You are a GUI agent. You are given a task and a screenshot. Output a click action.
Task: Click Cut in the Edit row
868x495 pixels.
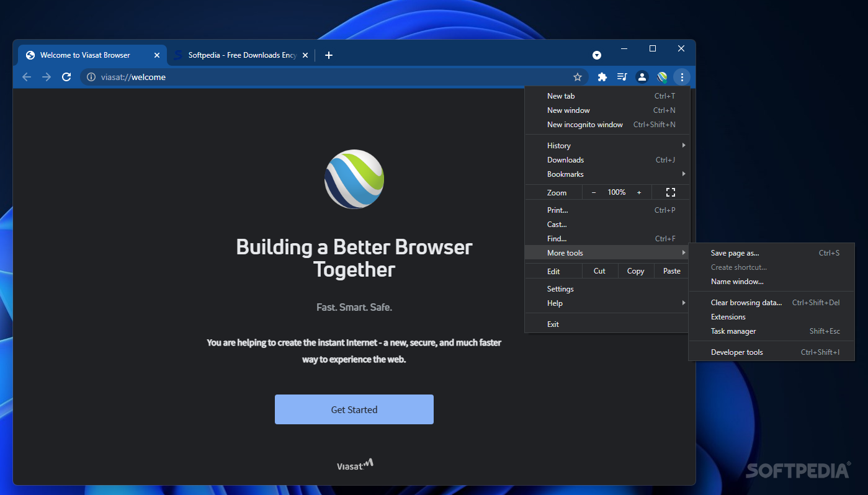599,271
